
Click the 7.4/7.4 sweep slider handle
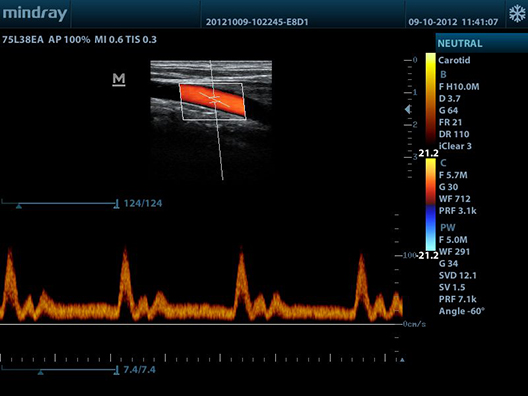(x=40, y=372)
